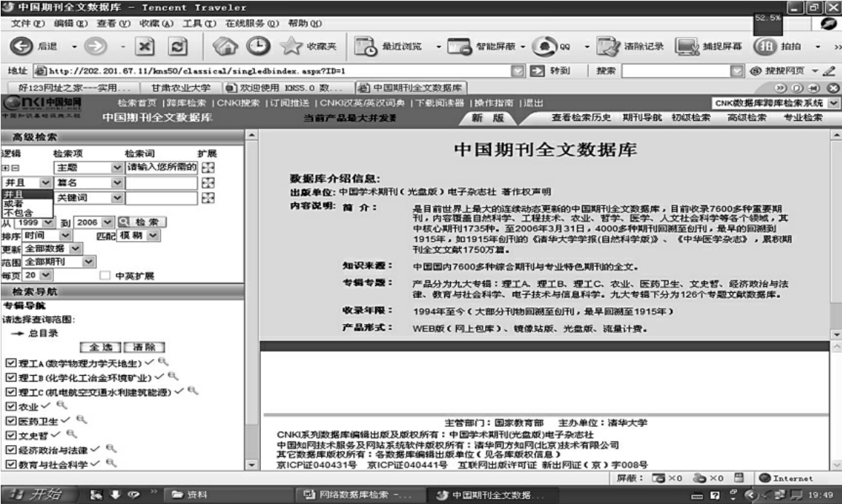The image size is (842, 504).
Task: Toggle the 医药卫生 checkbox
Action: pyautogui.click(x=11, y=421)
